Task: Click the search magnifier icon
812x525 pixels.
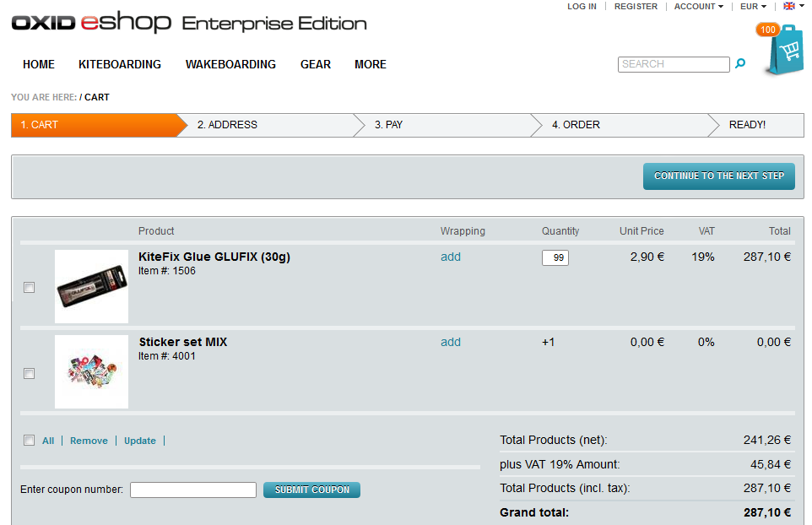Action: (x=740, y=63)
